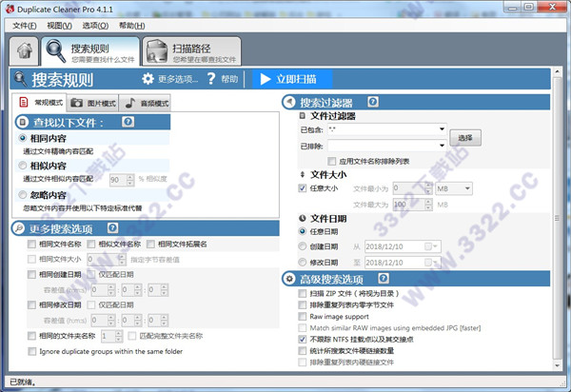This screenshot has width=571, height=392.
Task: Enable 相同文件名称 checkbox
Action: (31, 244)
